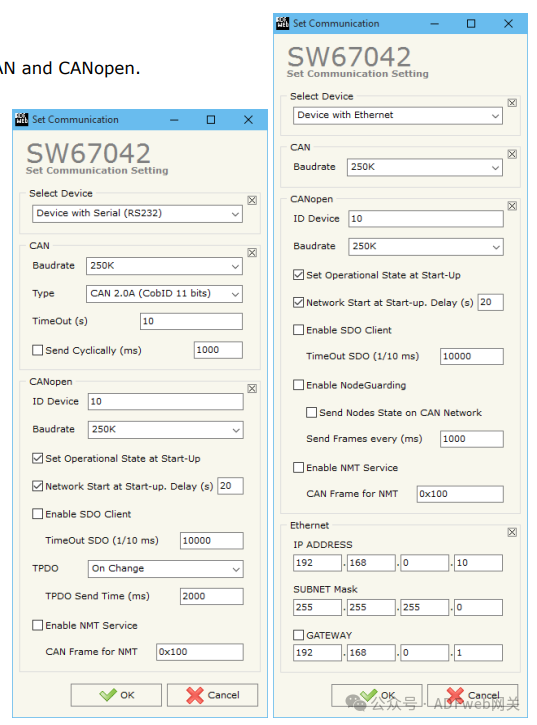Enable Send Cyclically (ms) checkbox

tap(37, 350)
